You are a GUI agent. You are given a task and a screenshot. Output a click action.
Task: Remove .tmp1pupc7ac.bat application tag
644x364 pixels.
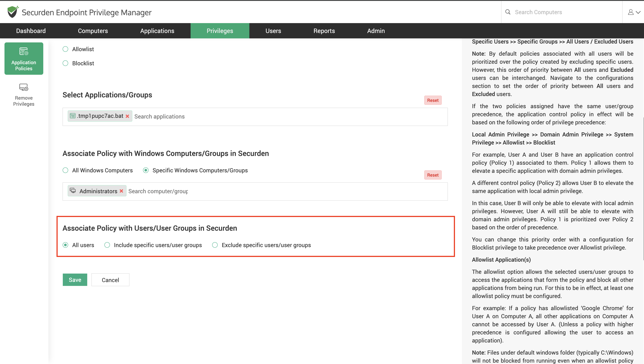pyautogui.click(x=127, y=116)
